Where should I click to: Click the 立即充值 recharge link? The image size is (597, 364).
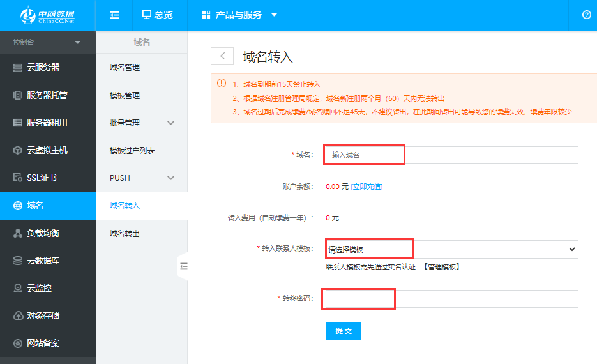point(367,186)
